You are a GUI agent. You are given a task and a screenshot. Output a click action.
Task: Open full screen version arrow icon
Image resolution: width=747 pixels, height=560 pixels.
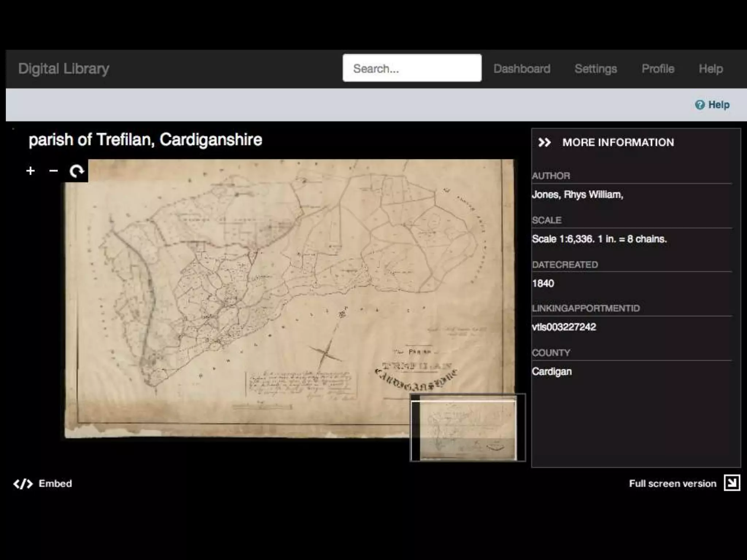pos(732,483)
